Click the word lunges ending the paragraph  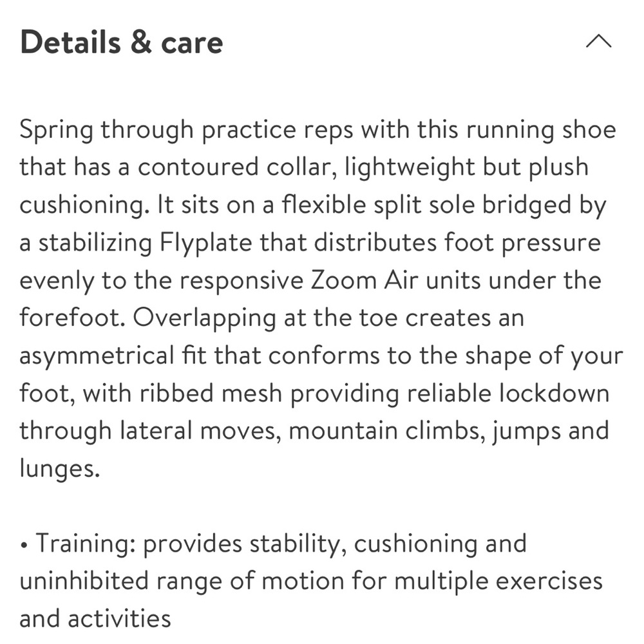[x=59, y=469]
